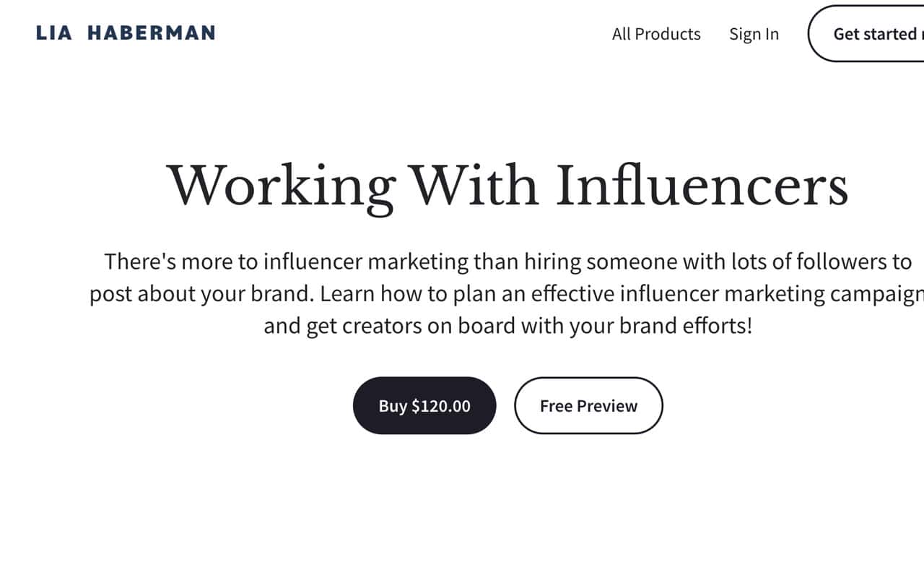Click the "LIA" part of the logo
Screen dimensions: 924x578
54,33
